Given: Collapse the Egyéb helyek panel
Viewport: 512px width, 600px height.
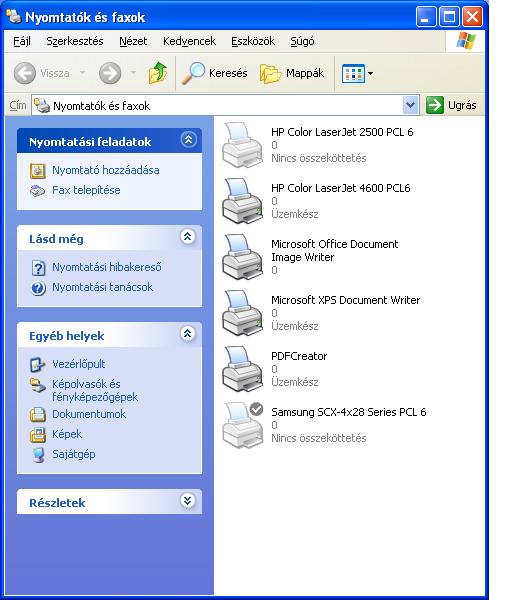Looking at the screenshot, I should 188,334.
